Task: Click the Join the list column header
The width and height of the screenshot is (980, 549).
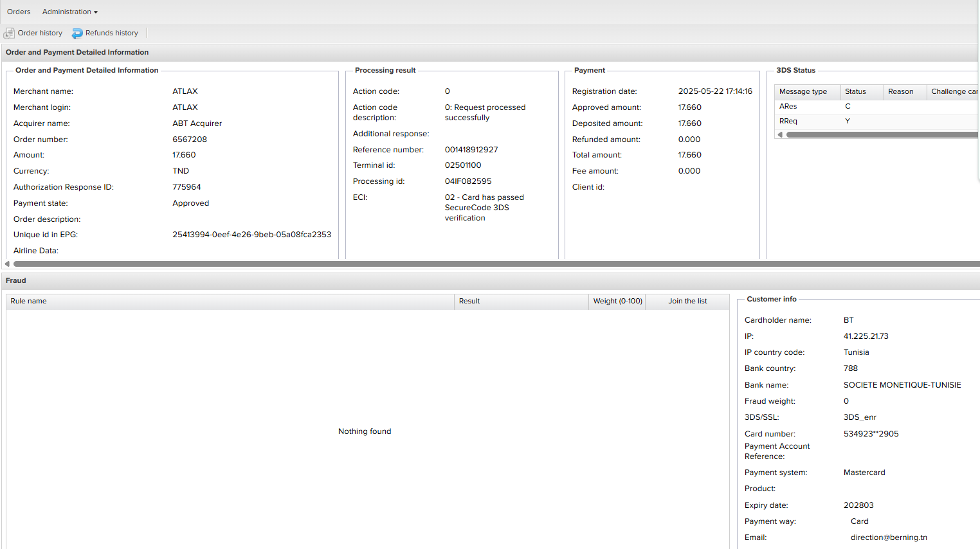Action: (x=687, y=301)
